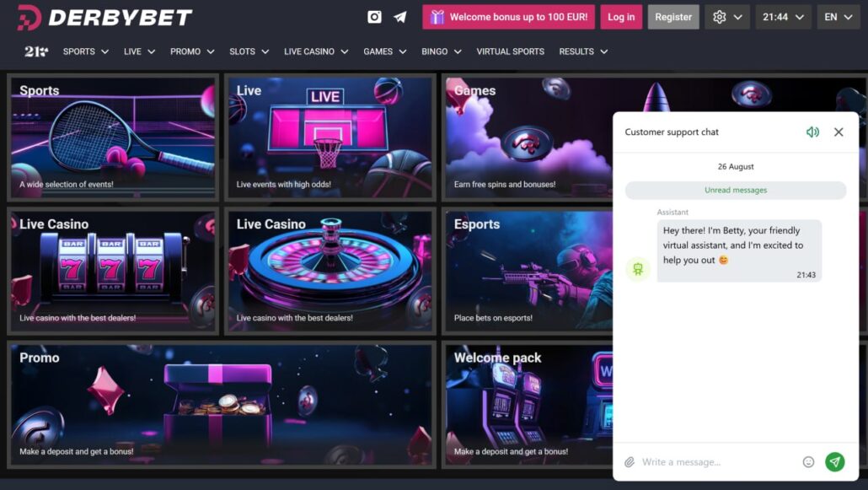Expand the Live Casino nav menu
The height and width of the screenshot is (490, 868).
(x=316, y=51)
